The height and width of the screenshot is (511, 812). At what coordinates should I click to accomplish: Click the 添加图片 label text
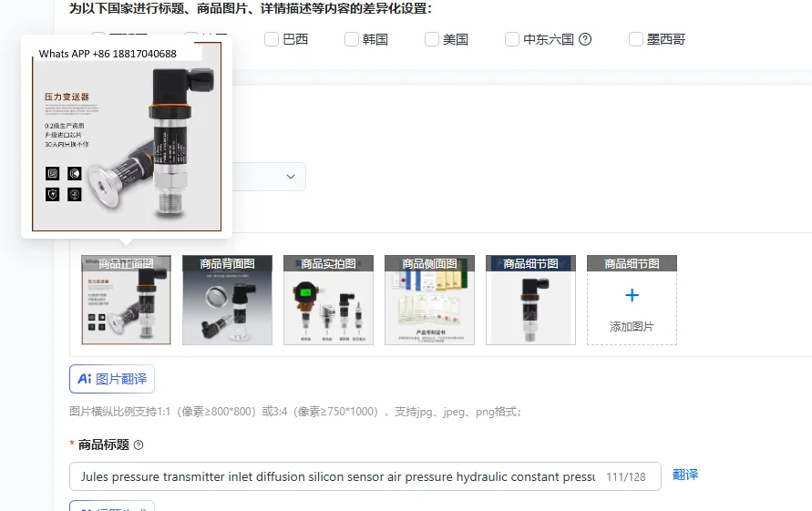(x=632, y=327)
